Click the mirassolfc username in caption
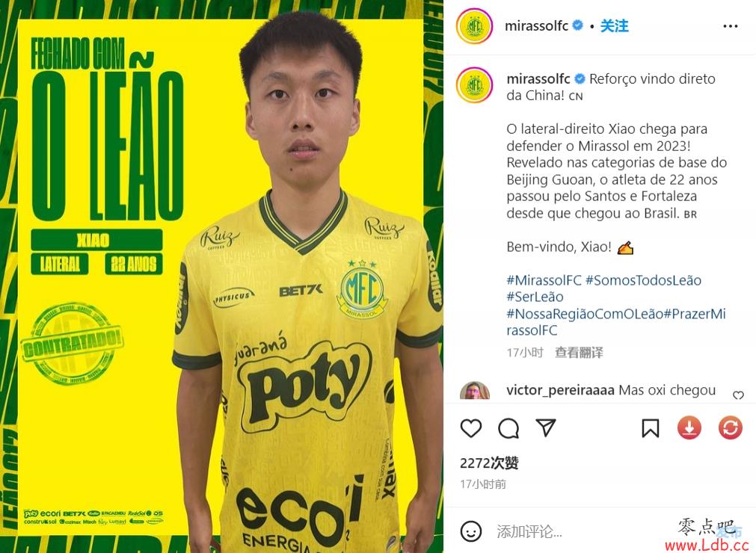 [538, 78]
